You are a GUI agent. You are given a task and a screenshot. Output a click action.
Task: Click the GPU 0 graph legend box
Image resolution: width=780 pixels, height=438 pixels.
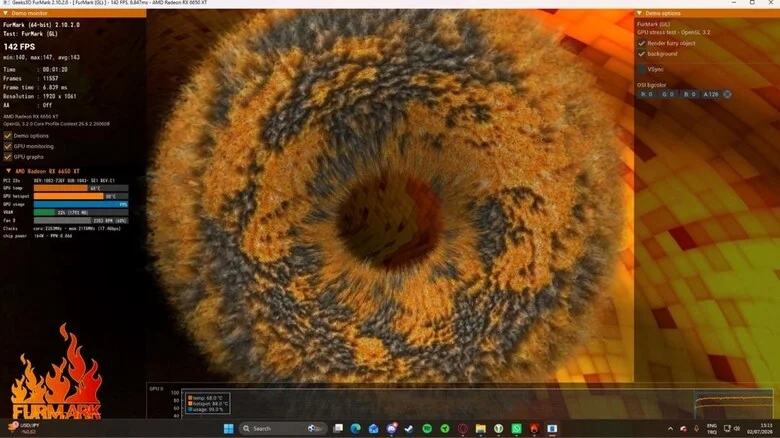[208, 403]
